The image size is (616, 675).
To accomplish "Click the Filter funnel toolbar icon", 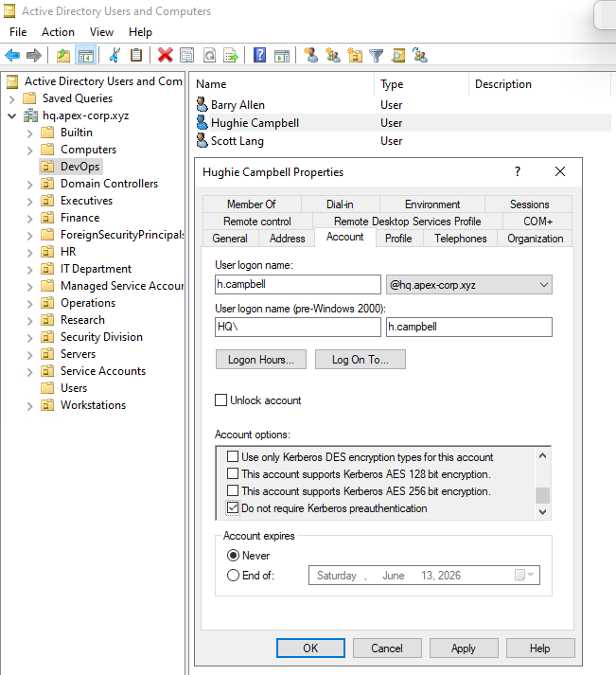I will 377,55.
